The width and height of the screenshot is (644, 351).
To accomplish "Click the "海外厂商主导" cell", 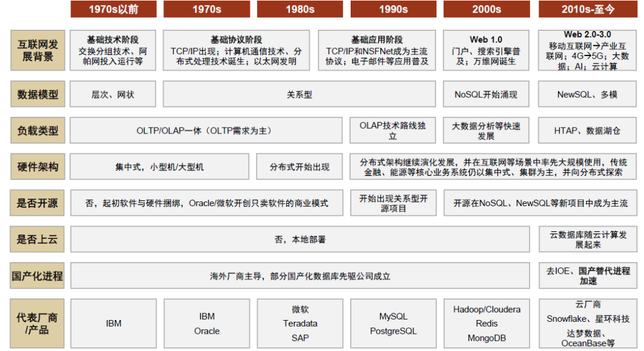I will point(300,275).
